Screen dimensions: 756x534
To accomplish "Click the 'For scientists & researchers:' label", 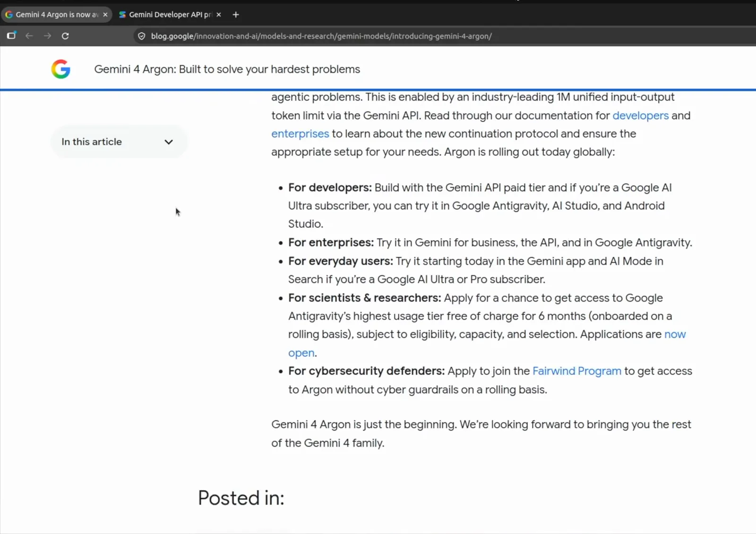I will click(365, 298).
